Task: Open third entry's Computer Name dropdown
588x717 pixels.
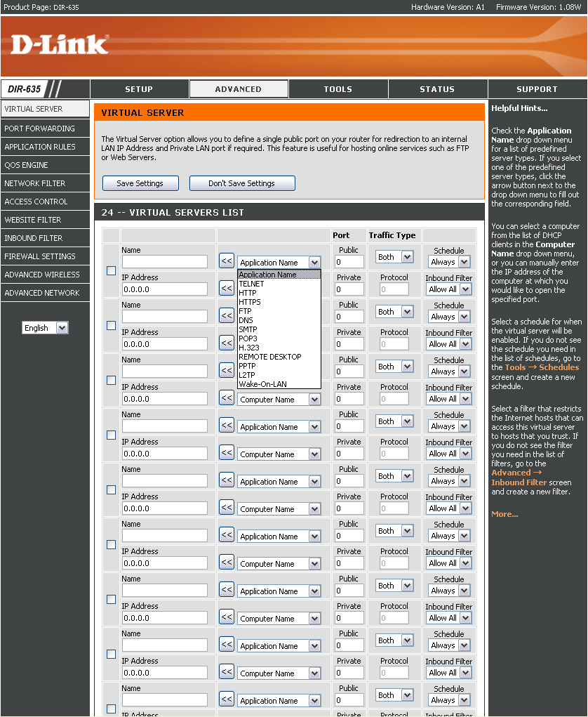Action: [x=279, y=399]
